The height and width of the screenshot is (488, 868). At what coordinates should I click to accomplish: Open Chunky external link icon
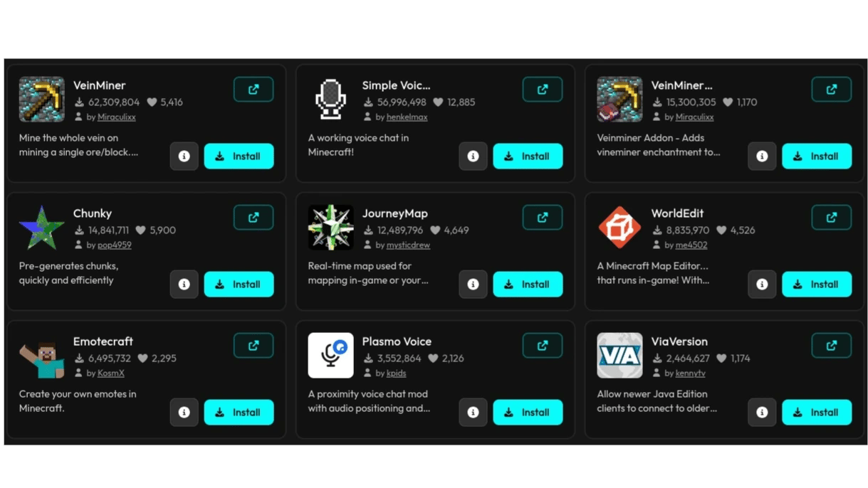click(253, 218)
